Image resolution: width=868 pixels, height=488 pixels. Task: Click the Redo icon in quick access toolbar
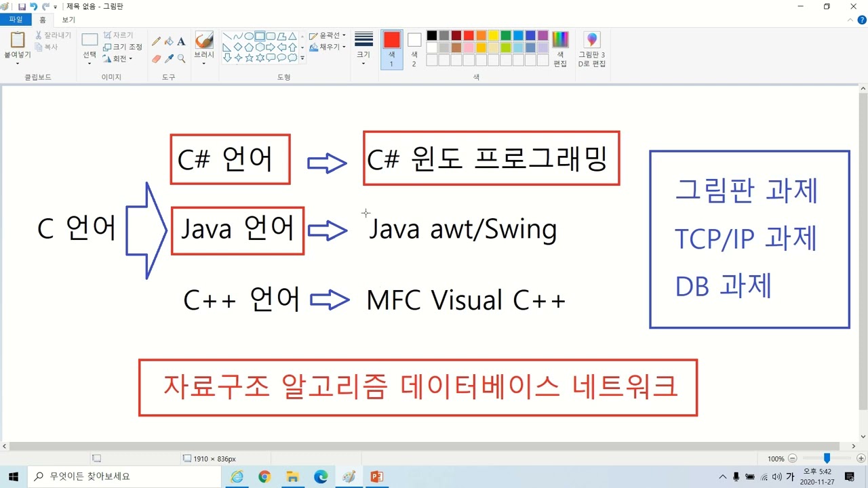pyautogui.click(x=45, y=6)
